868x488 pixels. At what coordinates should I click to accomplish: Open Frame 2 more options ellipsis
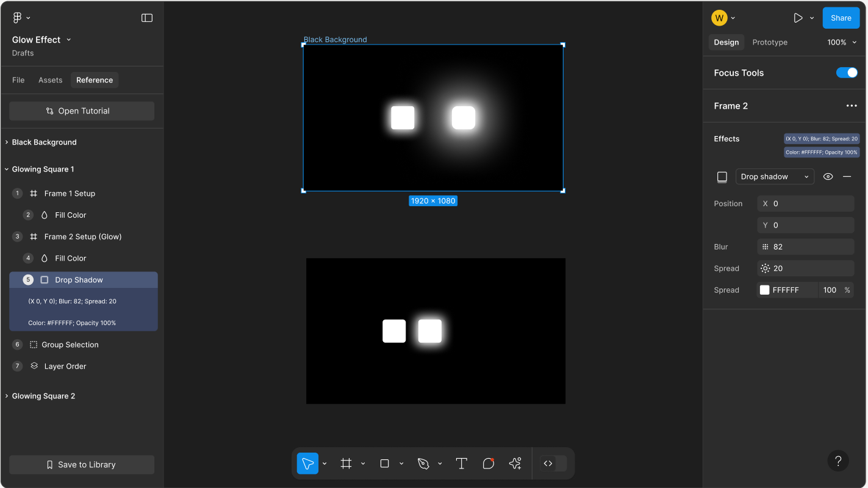tap(852, 106)
